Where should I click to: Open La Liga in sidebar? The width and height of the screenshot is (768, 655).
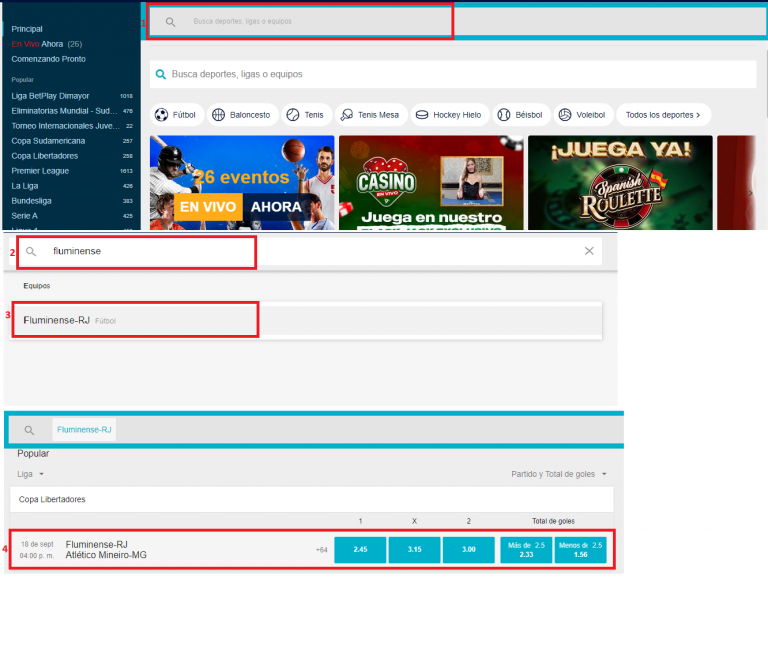tap(72, 186)
